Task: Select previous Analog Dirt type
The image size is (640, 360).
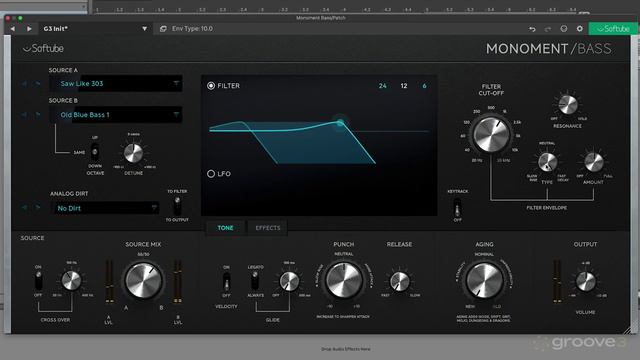Action: point(24,208)
